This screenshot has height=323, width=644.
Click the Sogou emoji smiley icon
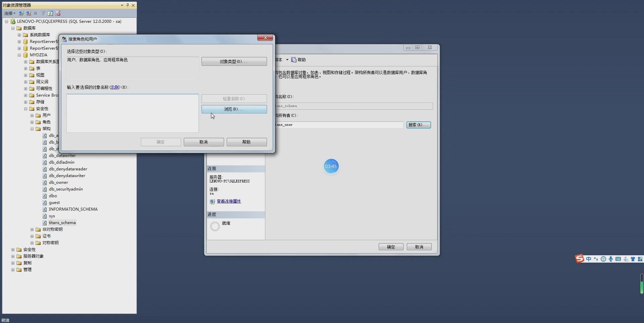coord(603,259)
